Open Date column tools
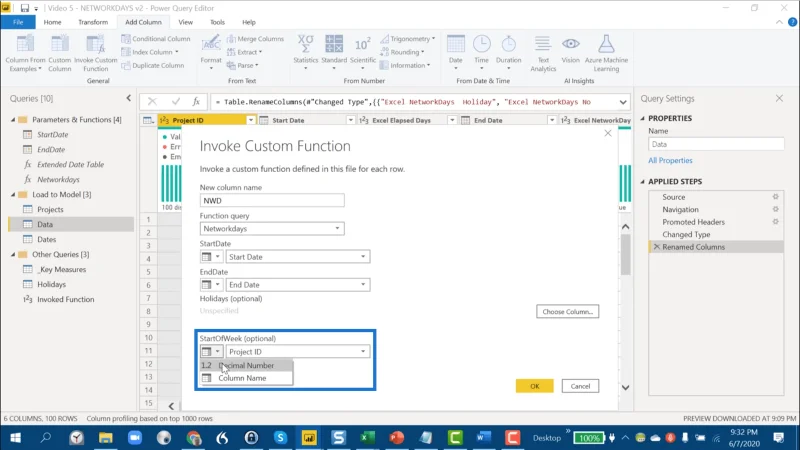Screen dimensions: 800x450 tap(456, 53)
